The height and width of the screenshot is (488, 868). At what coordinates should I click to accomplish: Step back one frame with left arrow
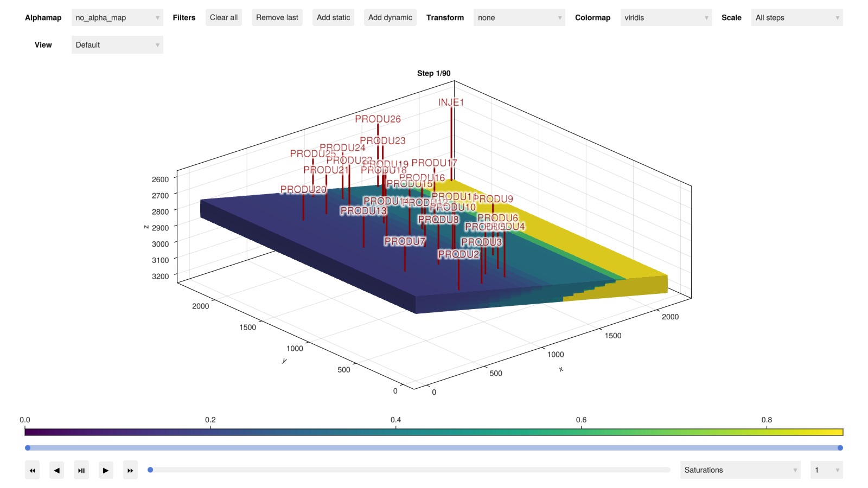(57, 470)
